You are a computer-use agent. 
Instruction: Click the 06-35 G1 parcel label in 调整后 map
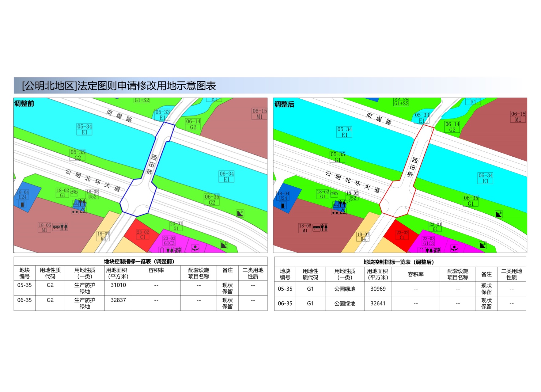tap(471, 201)
